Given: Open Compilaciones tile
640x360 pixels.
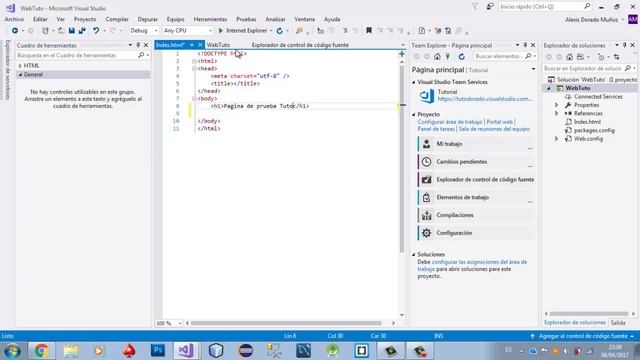Looking at the screenshot, I should click(x=476, y=215).
